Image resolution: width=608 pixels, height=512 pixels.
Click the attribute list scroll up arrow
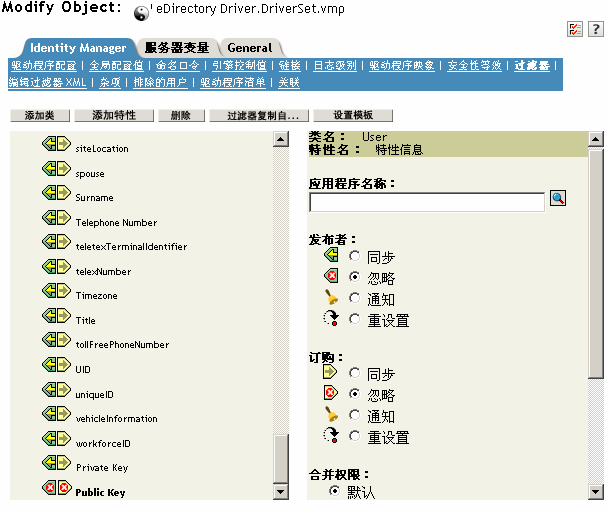[281, 139]
